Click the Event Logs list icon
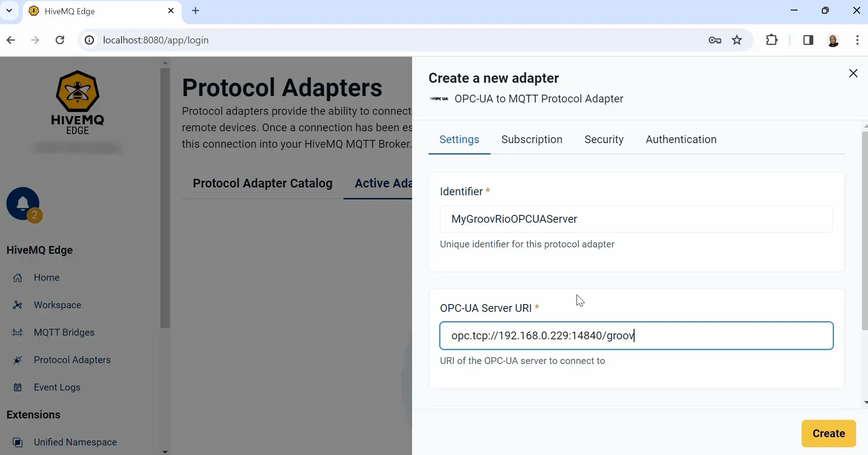The width and height of the screenshot is (868, 455). pyautogui.click(x=17, y=387)
